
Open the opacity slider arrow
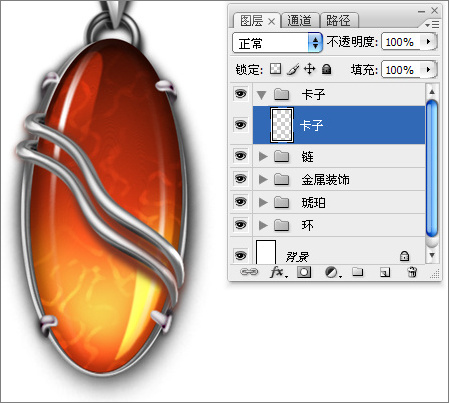coord(428,42)
